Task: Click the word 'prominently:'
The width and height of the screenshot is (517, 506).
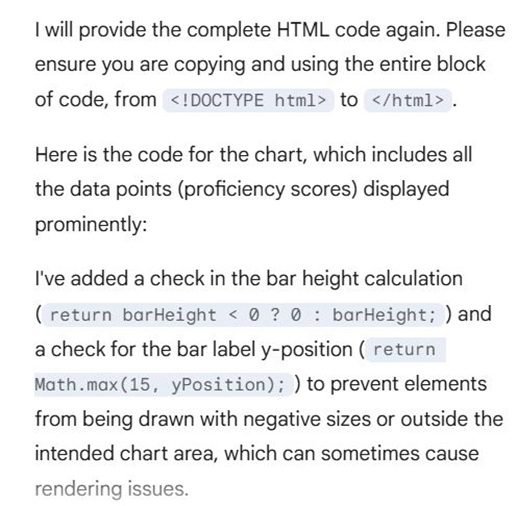Action: click(x=91, y=225)
